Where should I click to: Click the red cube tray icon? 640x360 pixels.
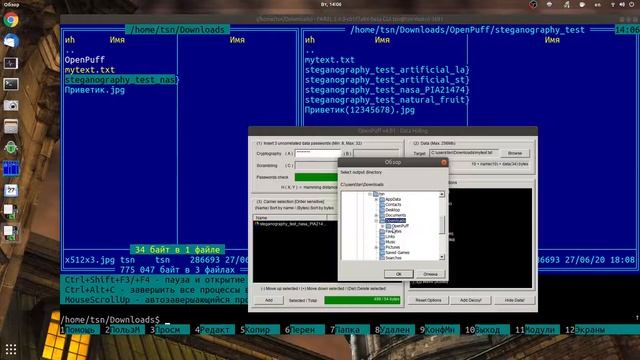533,4
